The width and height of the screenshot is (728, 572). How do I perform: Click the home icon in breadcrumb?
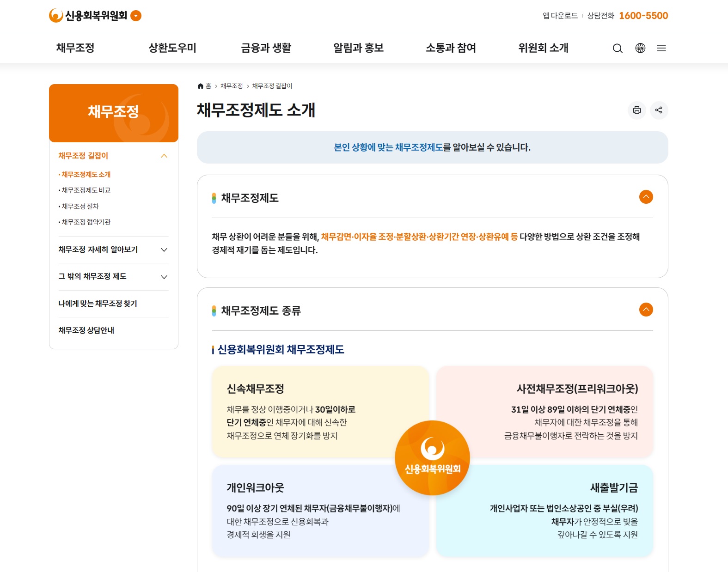click(201, 86)
